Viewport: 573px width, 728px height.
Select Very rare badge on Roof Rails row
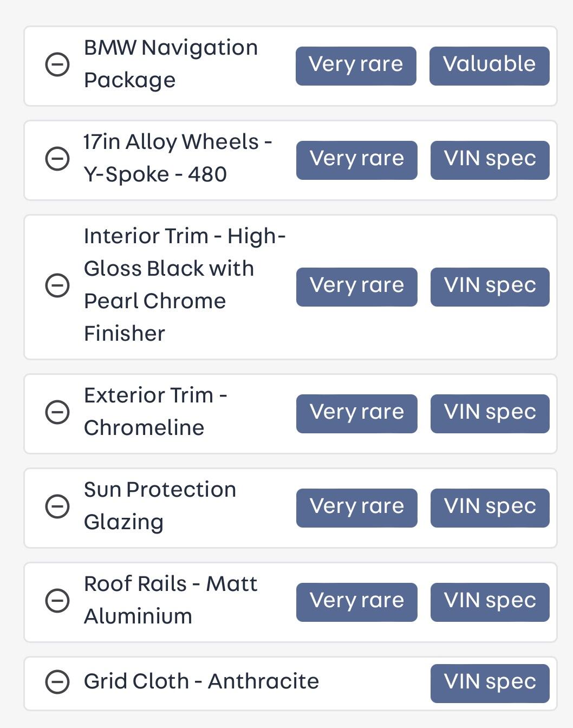pos(356,602)
